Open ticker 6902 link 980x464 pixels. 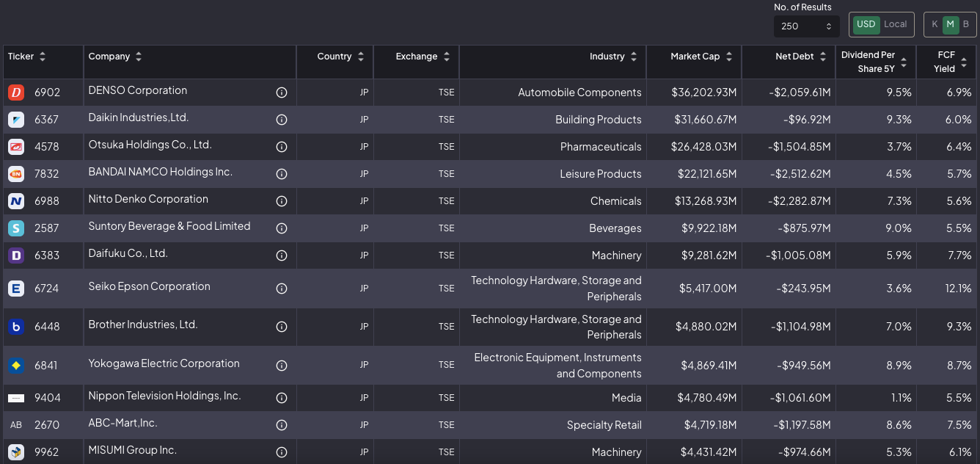tap(47, 93)
